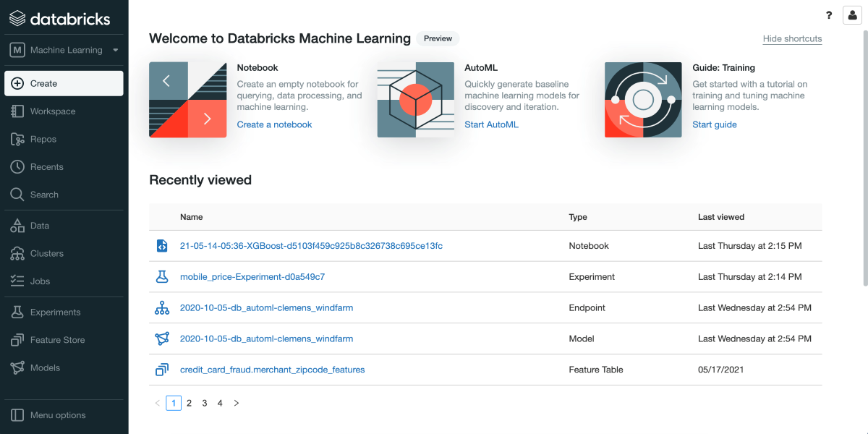The image size is (868, 434).
Task: Select page 1 in pagination
Action: coord(174,403)
